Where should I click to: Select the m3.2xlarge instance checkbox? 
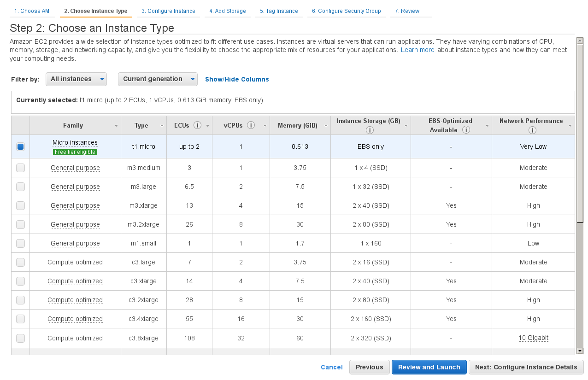(20, 224)
